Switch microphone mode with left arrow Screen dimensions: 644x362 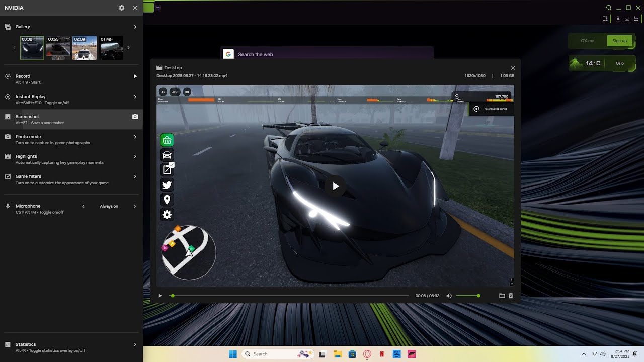pyautogui.click(x=83, y=206)
